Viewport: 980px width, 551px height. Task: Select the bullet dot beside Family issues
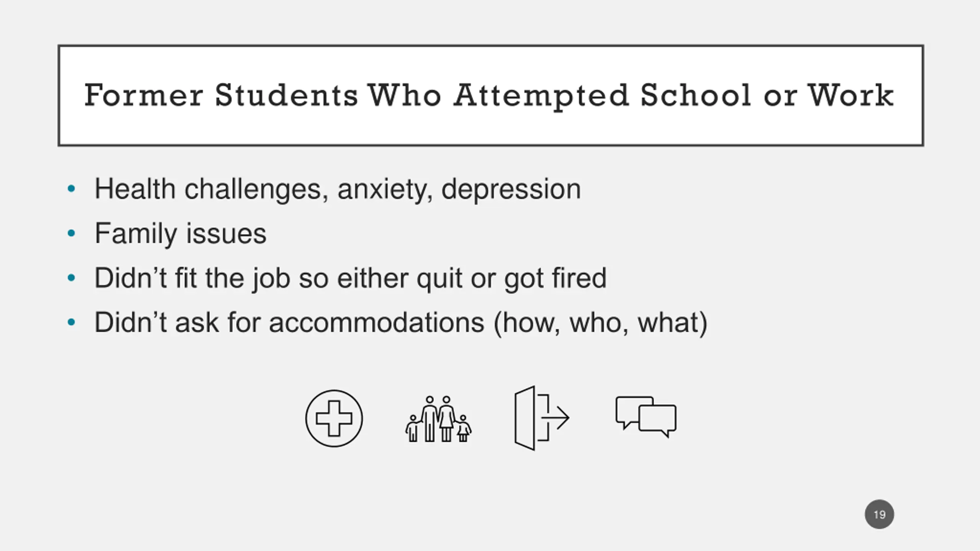point(71,233)
